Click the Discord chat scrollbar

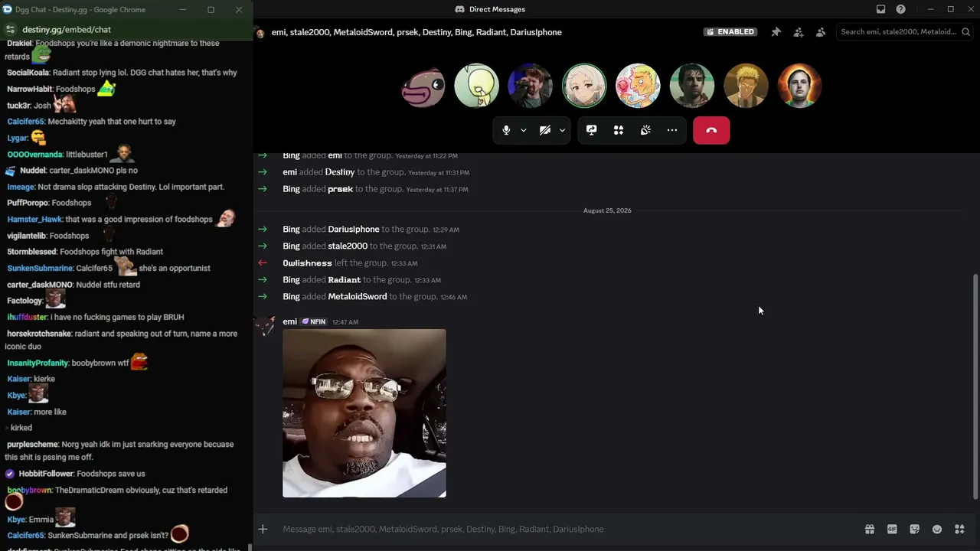(x=975, y=386)
